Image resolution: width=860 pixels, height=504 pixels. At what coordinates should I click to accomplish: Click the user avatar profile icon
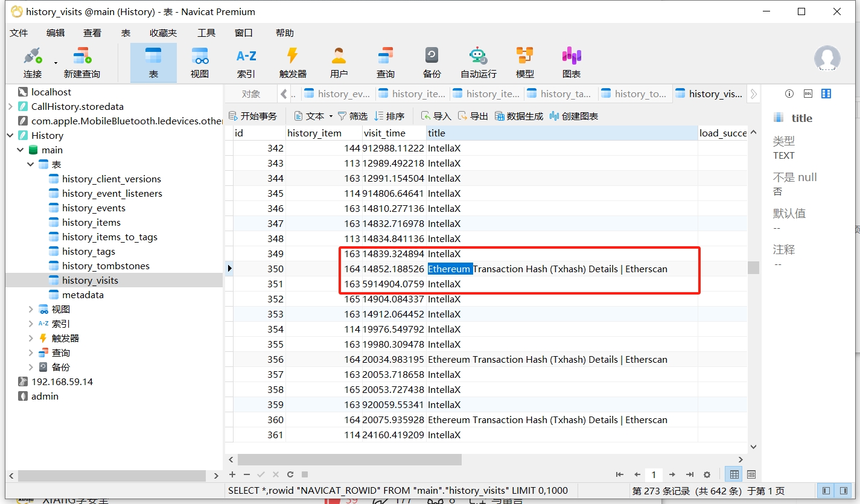[x=827, y=59]
